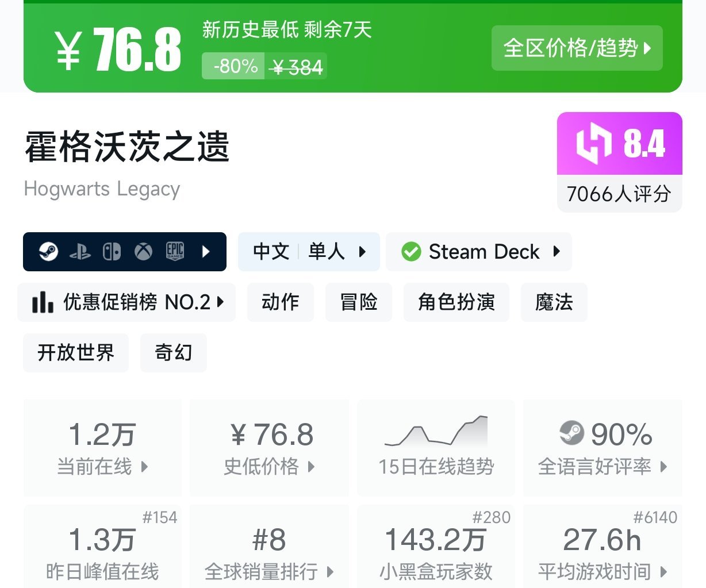Select the 角色扮演 genre tag
Viewport: 706px width, 588px height.
pyautogui.click(x=456, y=302)
